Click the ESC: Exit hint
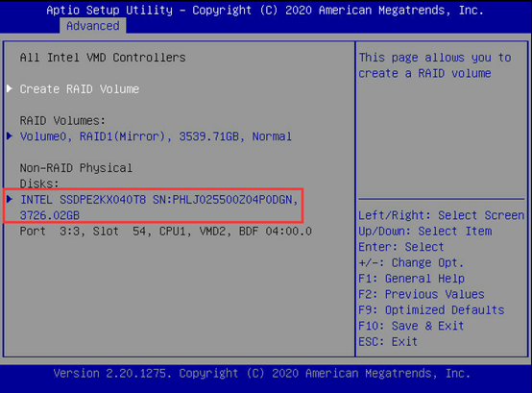The height and width of the screenshot is (393, 532). pyautogui.click(x=388, y=341)
